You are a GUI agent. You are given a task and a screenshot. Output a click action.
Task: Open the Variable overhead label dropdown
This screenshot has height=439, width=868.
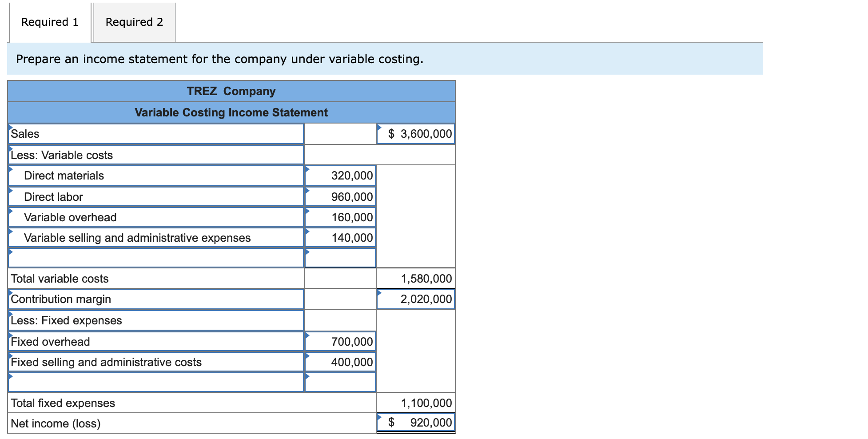pyautogui.click(x=156, y=217)
